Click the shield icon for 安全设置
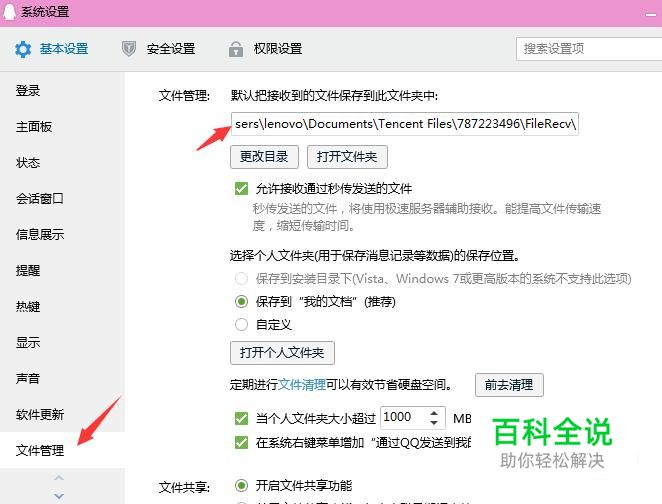The image size is (662, 504). click(x=129, y=49)
